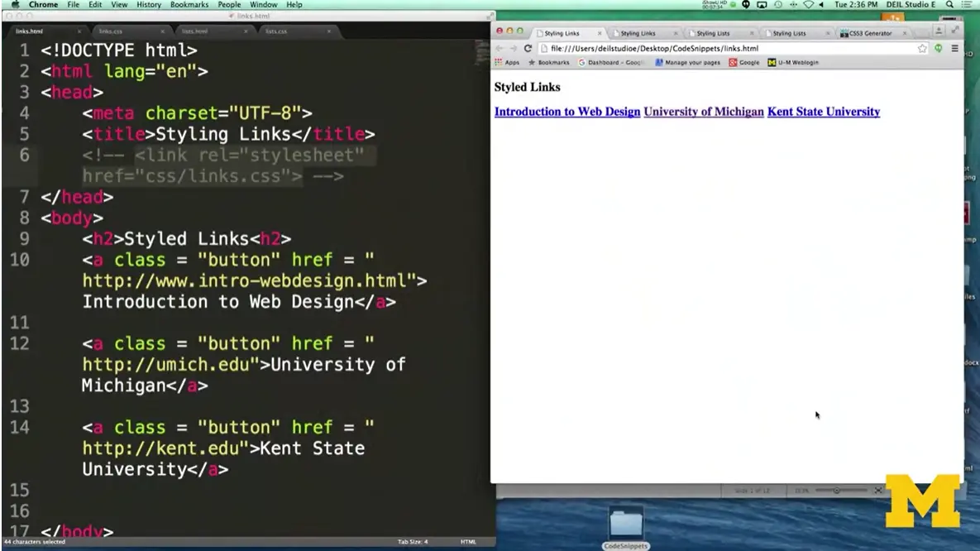The image size is (980, 551).
Task: Click the green Hangouts extension icon
Action: [939, 49]
